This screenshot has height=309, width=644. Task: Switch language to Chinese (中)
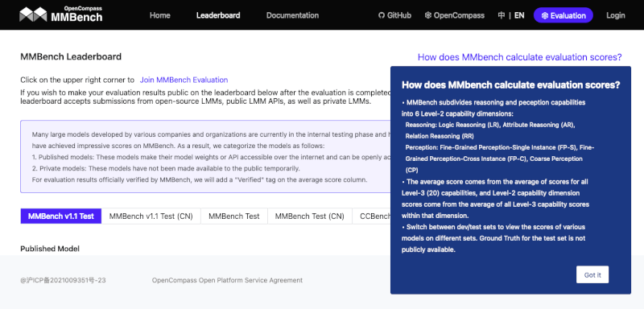[x=501, y=15]
